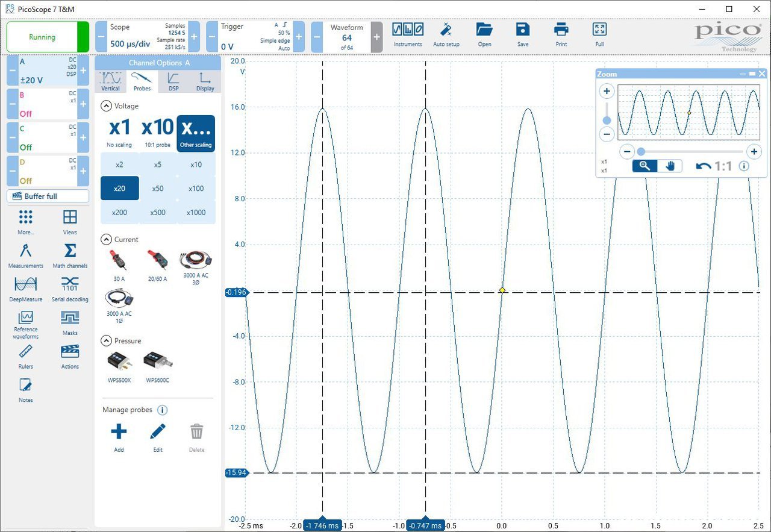The image size is (771, 532).
Task: Open the Masks tool
Action: click(70, 323)
